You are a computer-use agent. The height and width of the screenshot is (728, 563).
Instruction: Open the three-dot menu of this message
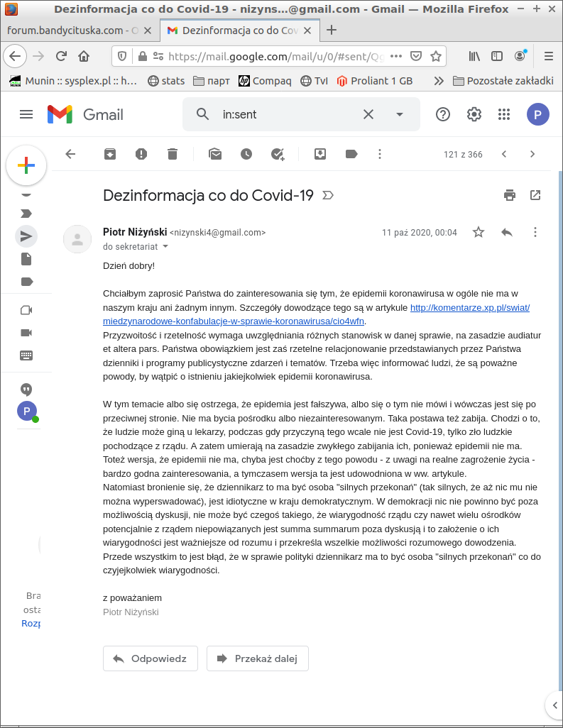coord(535,232)
